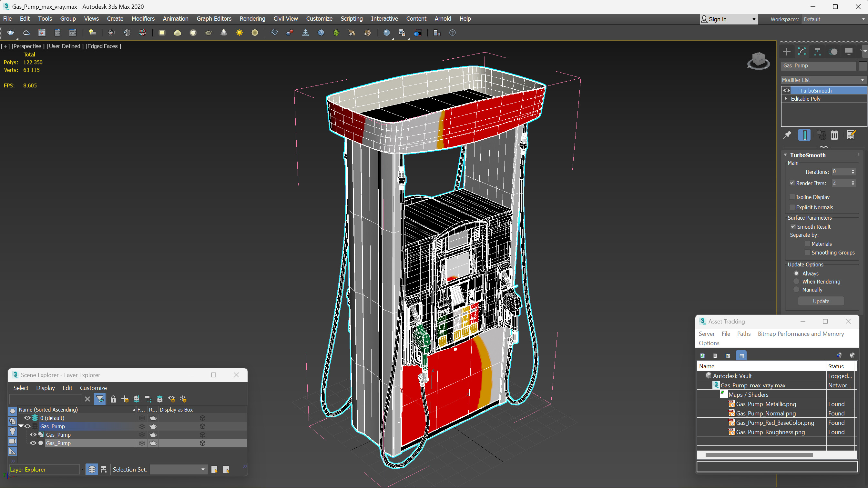Screen dimensions: 868x488
Task: Click Iterations spinner arrows
Action: point(853,172)
